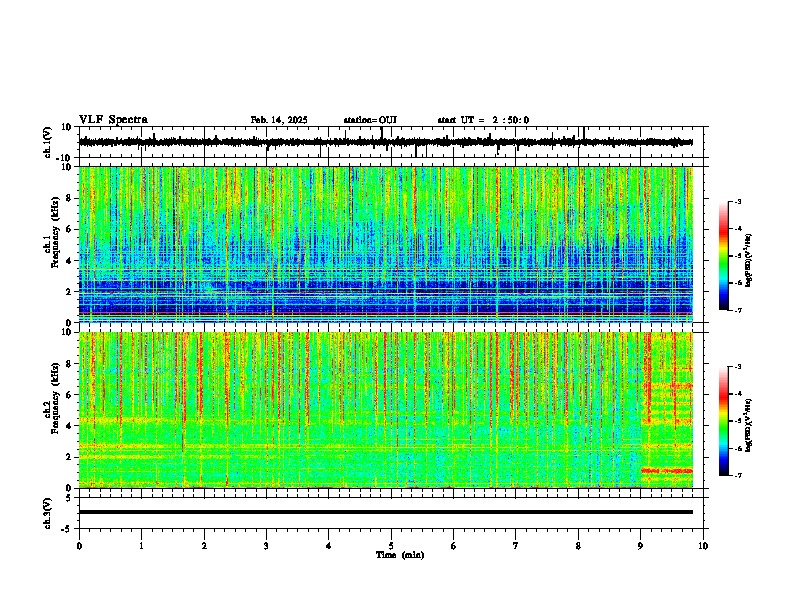This screenshot has height=612, width=792.
Task: Click the "6" kHz tick on ch.2 spectrogram
Action: (x=69, y=395)
